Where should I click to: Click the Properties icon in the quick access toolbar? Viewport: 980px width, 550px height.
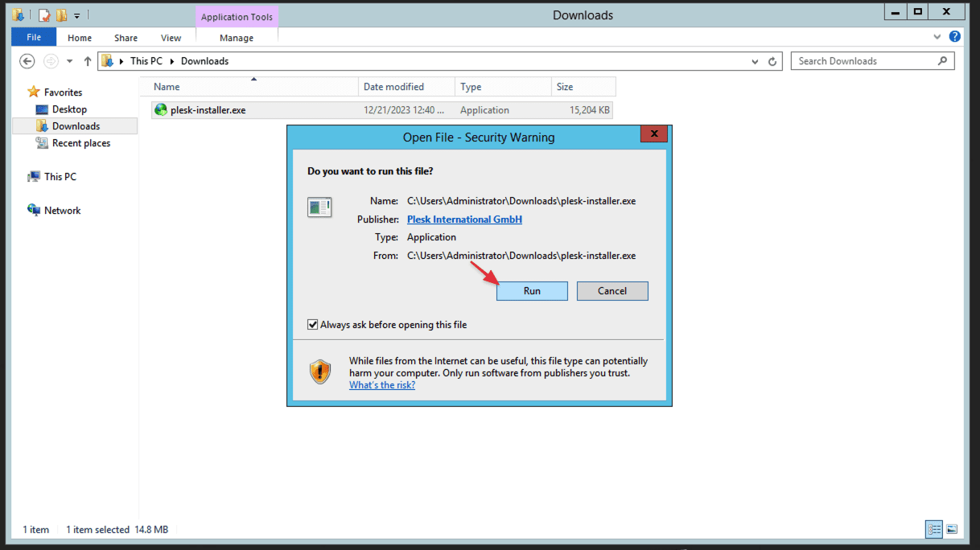[44, 14]
